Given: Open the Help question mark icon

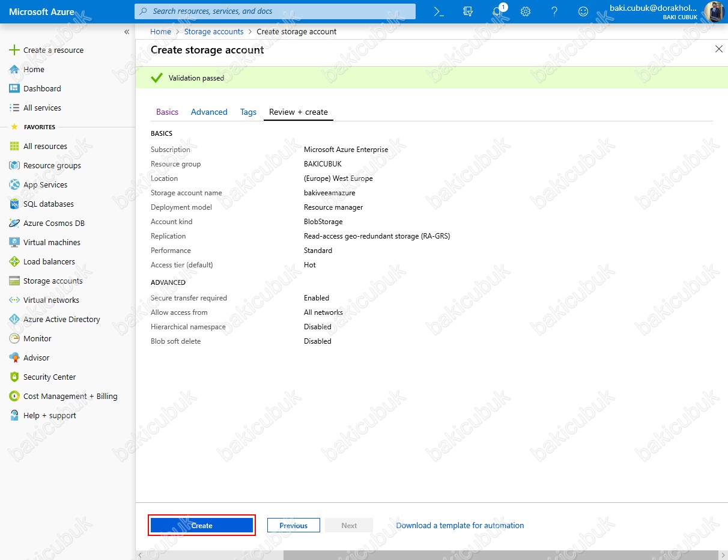Looking at the screenshot, I should click(554, 11).
